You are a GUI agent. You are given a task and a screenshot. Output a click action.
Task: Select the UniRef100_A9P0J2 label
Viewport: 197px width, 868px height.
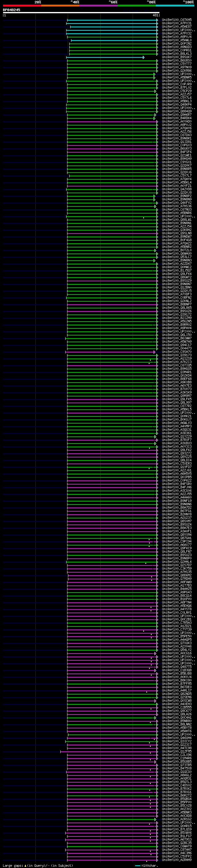[x=177, y=125]
